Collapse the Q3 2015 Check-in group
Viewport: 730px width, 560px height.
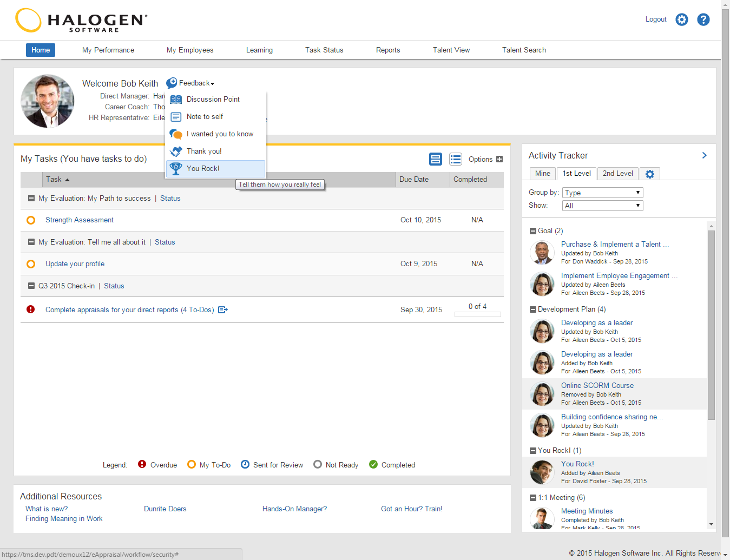point(31,286)
